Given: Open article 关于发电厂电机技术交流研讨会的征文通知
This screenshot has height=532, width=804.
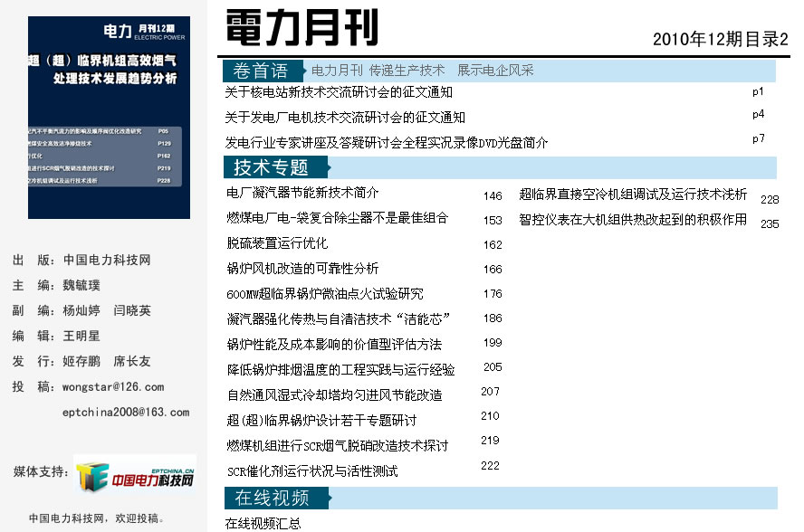Looking at the screenshot, I should [345, 118].
